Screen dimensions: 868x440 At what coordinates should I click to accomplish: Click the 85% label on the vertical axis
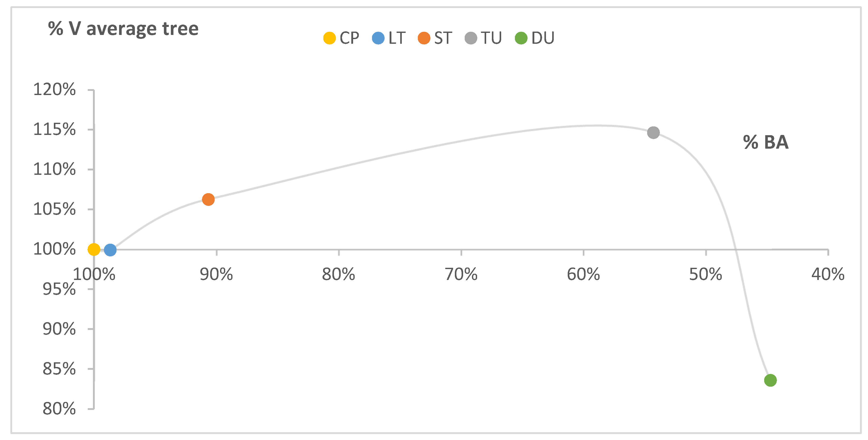tap(59, 369)
